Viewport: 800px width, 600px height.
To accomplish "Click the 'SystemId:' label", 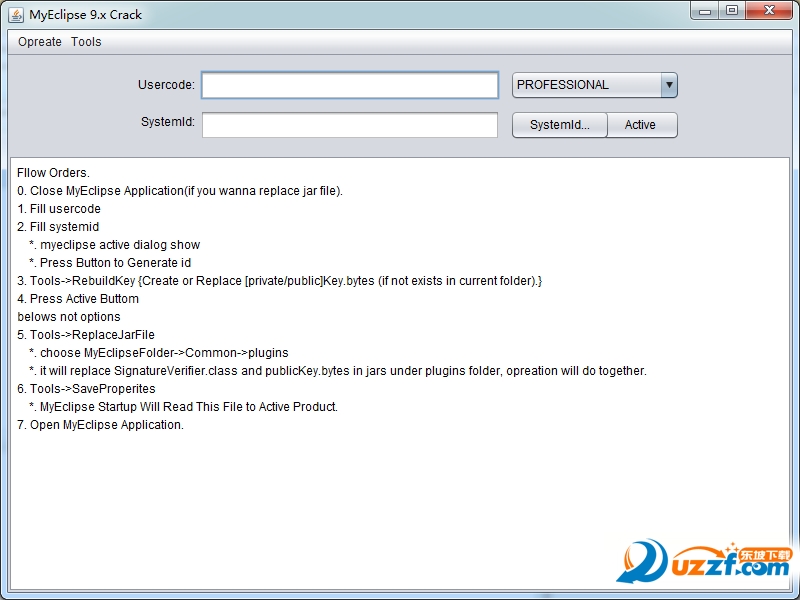I will pyautogui.click(x=168, y=122).
